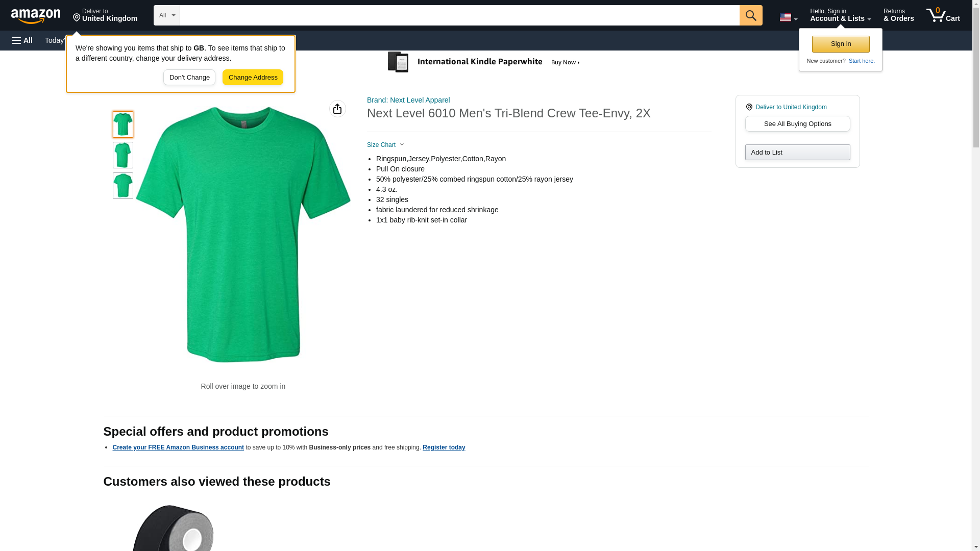Click the location pin Deliver to United Kingdom

(105, 15)
